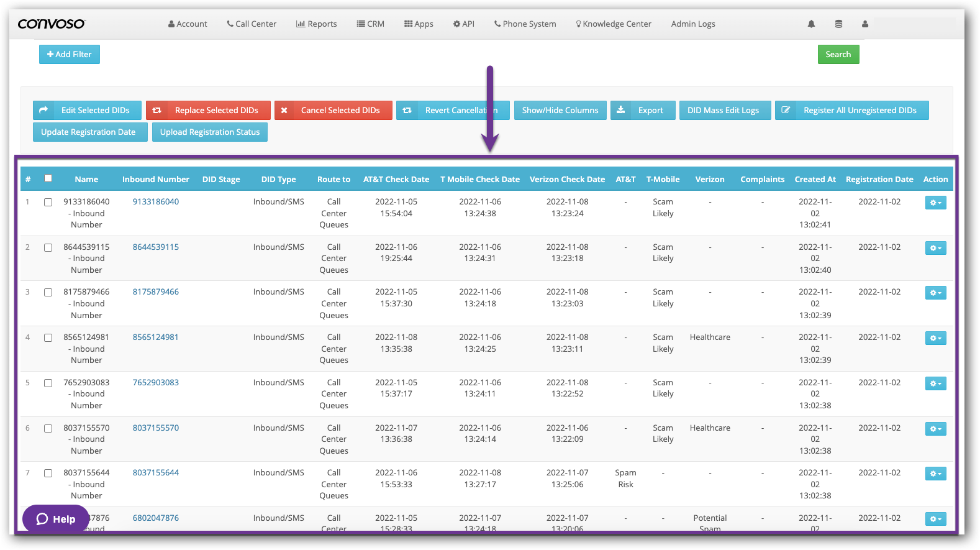Open the Account menu
The image size is (980, 550).
pos(188,24)
